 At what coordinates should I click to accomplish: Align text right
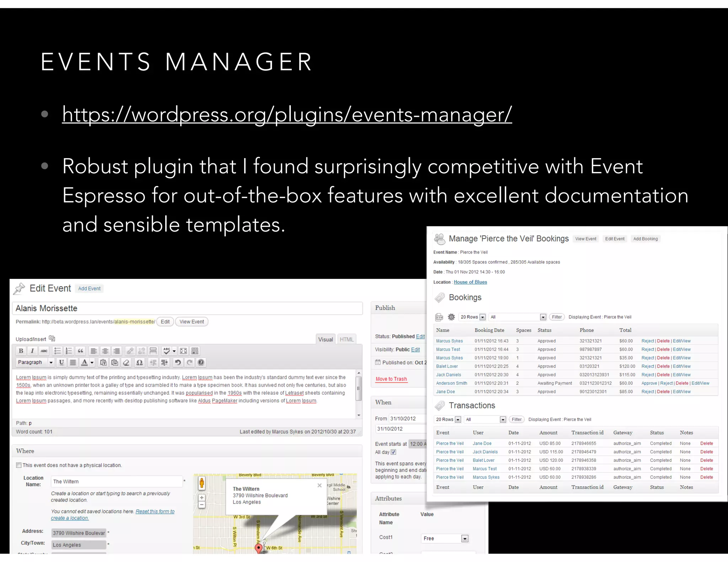point(117,351)
